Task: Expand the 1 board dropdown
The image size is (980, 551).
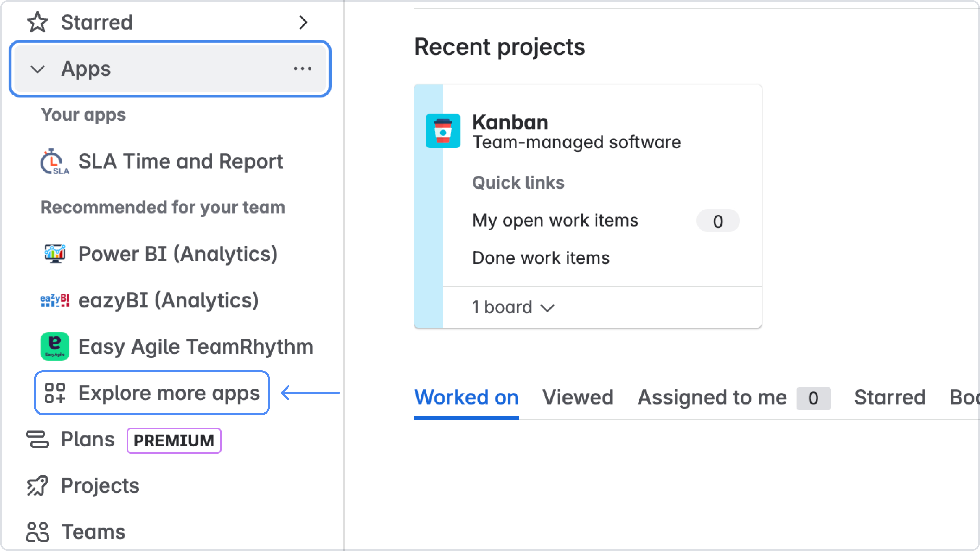Action: coord(513,307)
